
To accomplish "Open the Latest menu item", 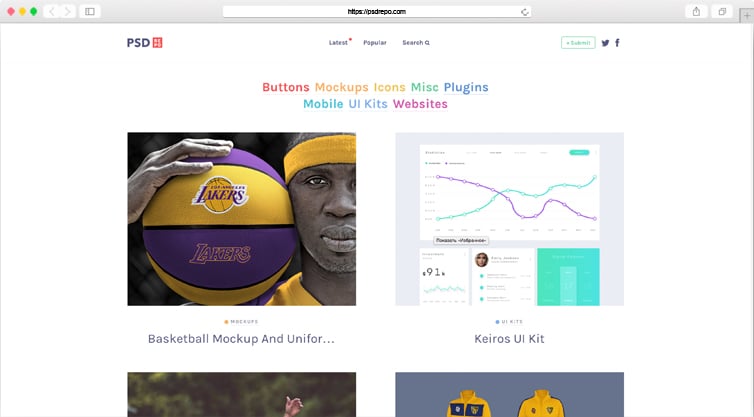I will (x=338, y=43).
